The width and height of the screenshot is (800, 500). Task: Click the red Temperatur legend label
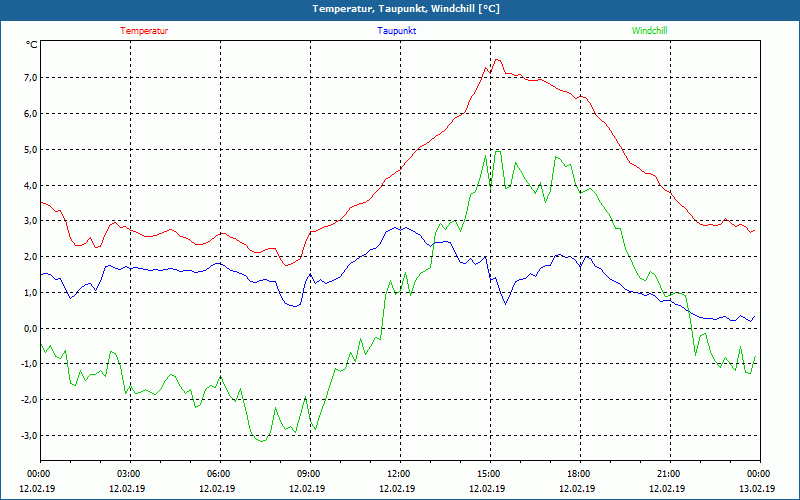pyautogui.click(x=144, y=31)
